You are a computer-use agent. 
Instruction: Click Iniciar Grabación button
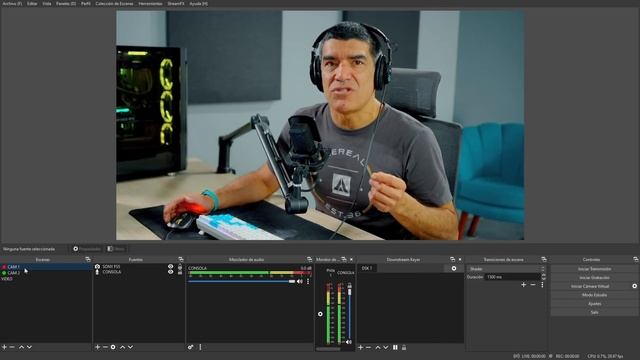click(x=594, y=278)
